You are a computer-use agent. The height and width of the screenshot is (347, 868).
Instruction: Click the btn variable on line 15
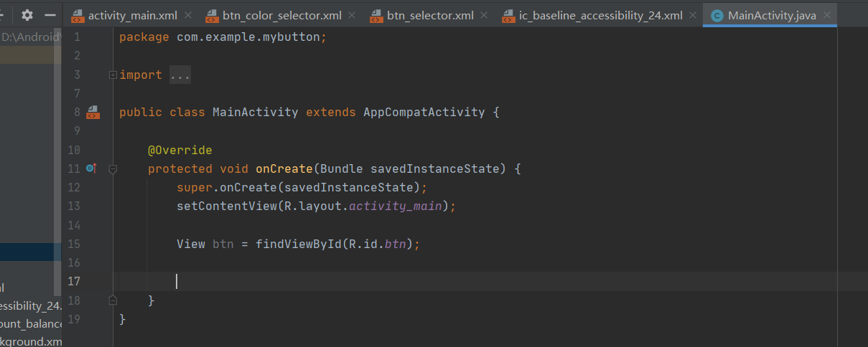pyautogui.click(x=223, y=244)
